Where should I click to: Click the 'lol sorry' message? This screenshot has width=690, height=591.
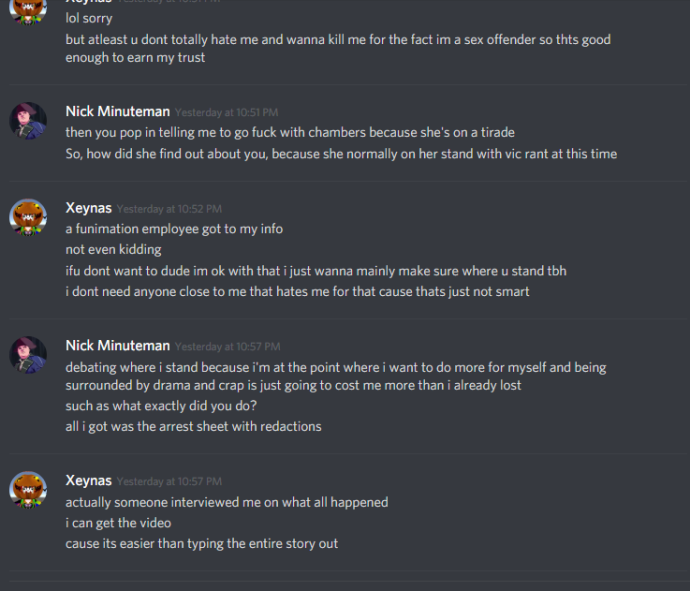pyautogui.click(x=89, y=18)
